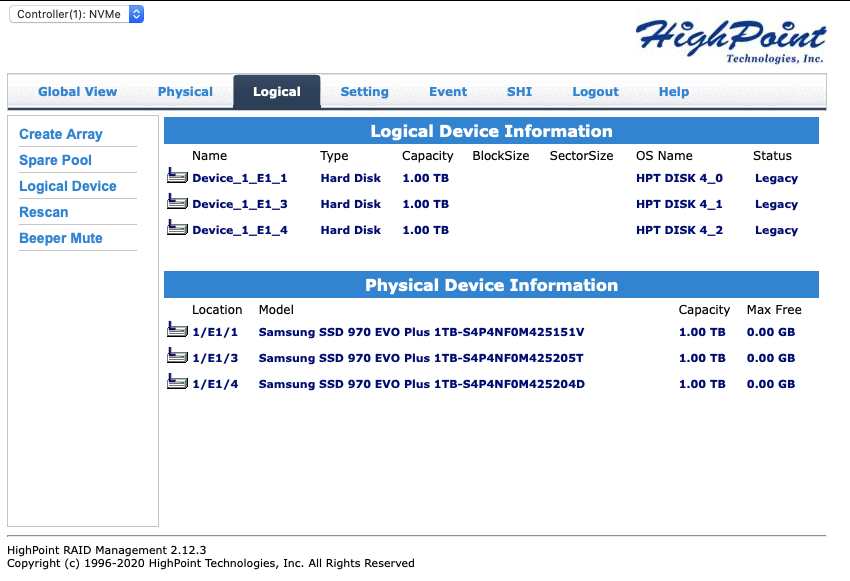Screen dimensions: 850x581
Task: Click the Rescan link
Action: click(44, 212)
